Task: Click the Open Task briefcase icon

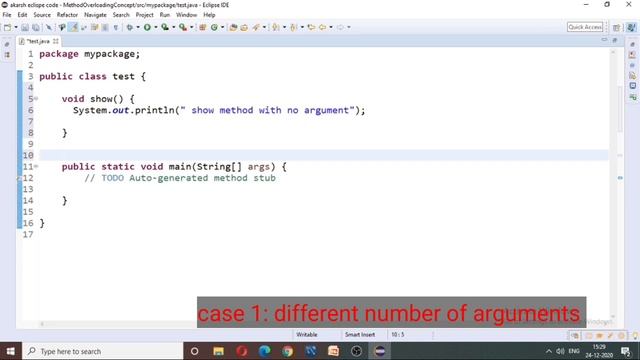Action: pyautogui.click(x=244, y=27)
